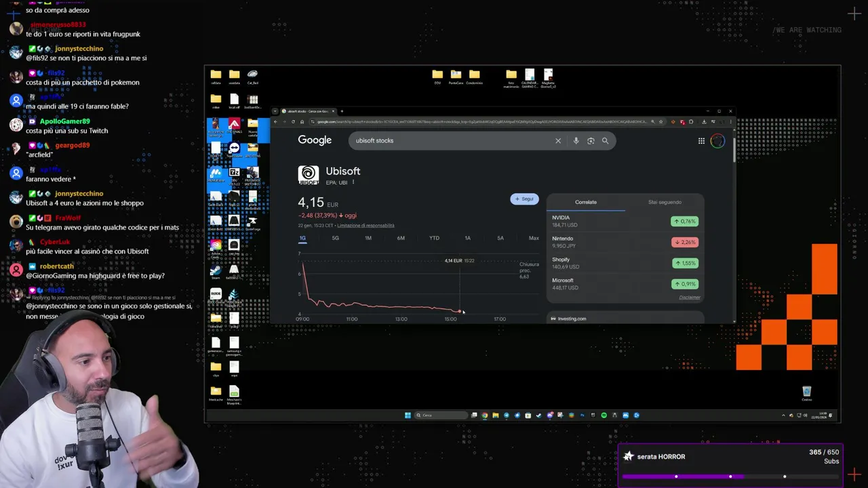
Task: Open the Steam desktop shortcut
Action: pos(216,272)
